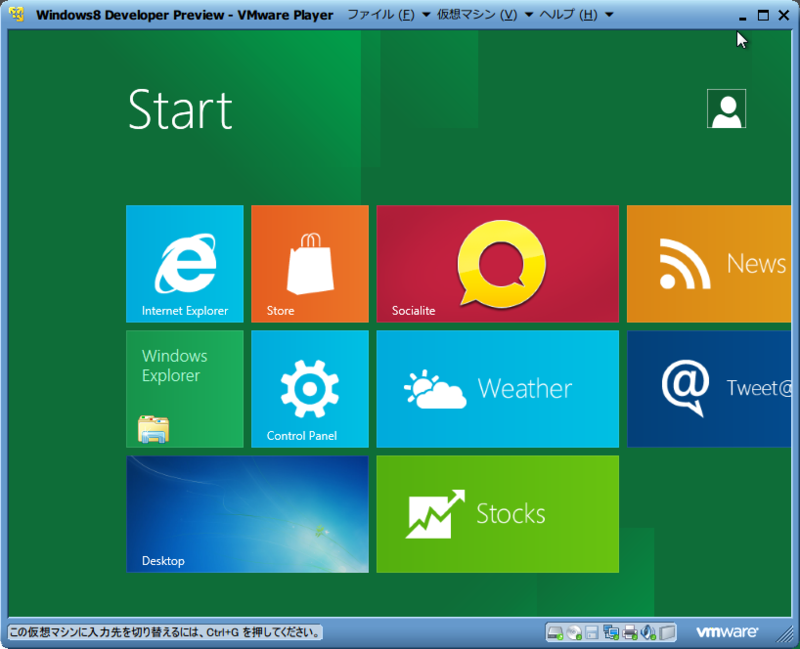800x649 pixels.
Task: Close the VMware Player window
Action: (x=784, y=15)
